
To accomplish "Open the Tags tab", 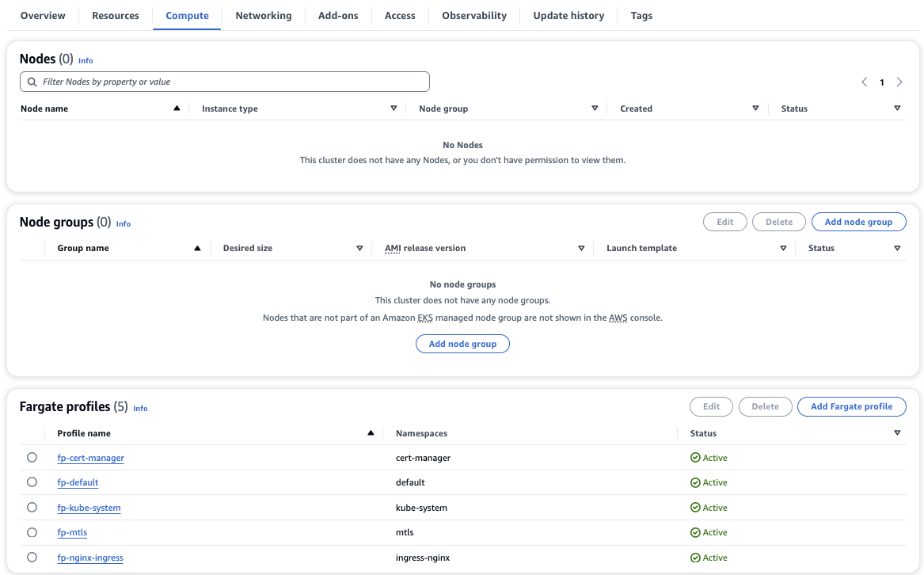I will (x=641, y=15).
